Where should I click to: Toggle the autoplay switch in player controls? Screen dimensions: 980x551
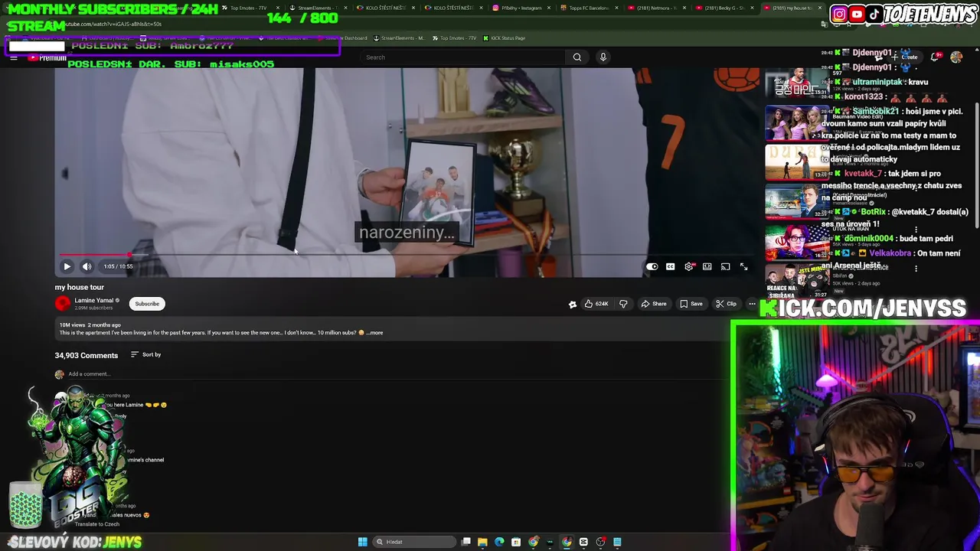[652, 266]
